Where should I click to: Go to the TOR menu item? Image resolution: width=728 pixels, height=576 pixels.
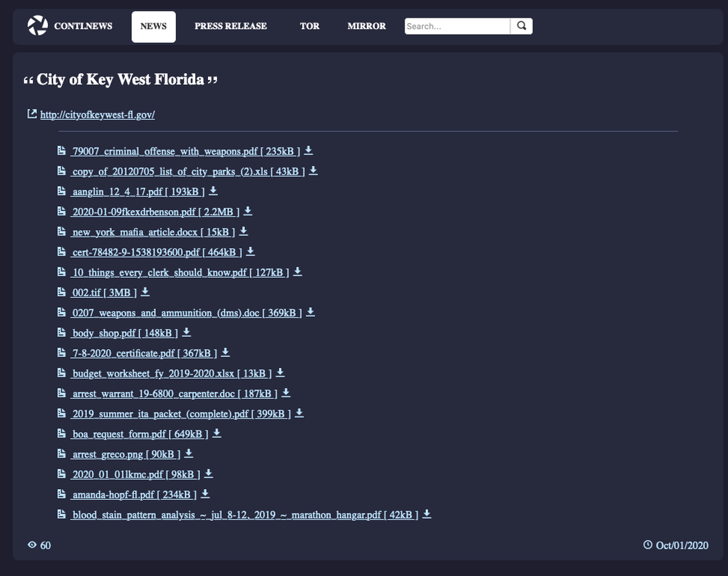coord(309,26)
